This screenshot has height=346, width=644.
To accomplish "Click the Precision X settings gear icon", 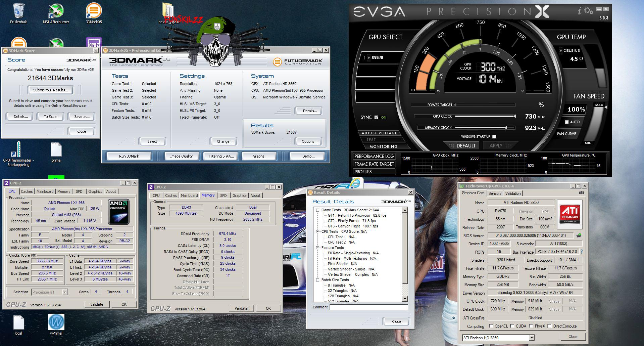I will 588,11.
